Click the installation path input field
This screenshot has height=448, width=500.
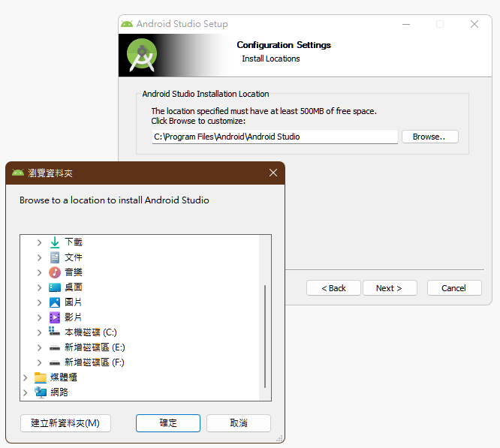point(275,137)
